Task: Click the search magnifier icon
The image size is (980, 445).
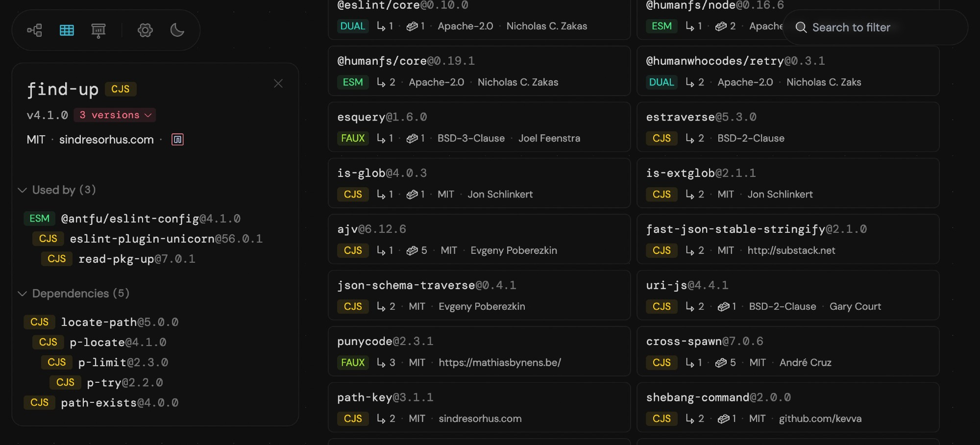Action: tap(801, 27)
